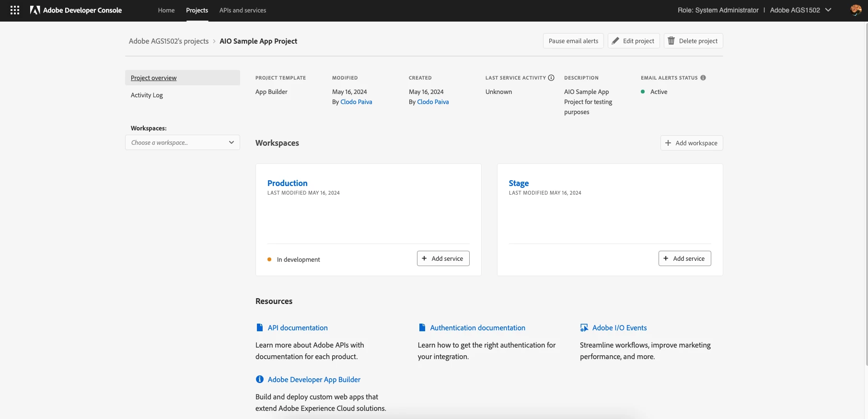Click the Last Service Activity info icon
This screenshot has width=868, height=419.
point(551,78)
